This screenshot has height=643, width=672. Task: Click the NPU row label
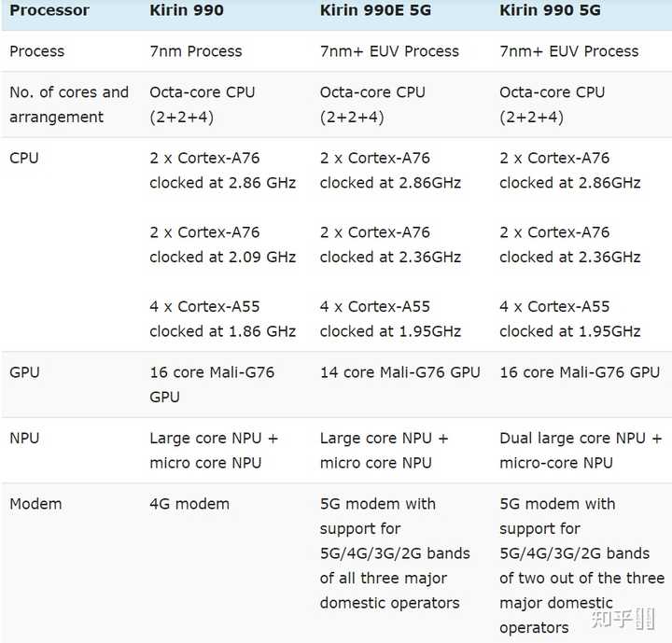click(x=24, y=438)
